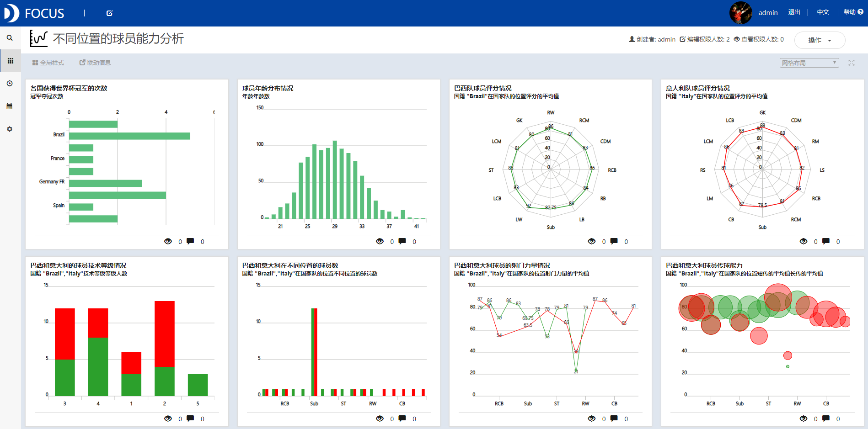Toggle view eye icon on 各国获得世界杯冠军的次数 chart
The height and width of the screenshot is (429, 868).
(168, 241)
